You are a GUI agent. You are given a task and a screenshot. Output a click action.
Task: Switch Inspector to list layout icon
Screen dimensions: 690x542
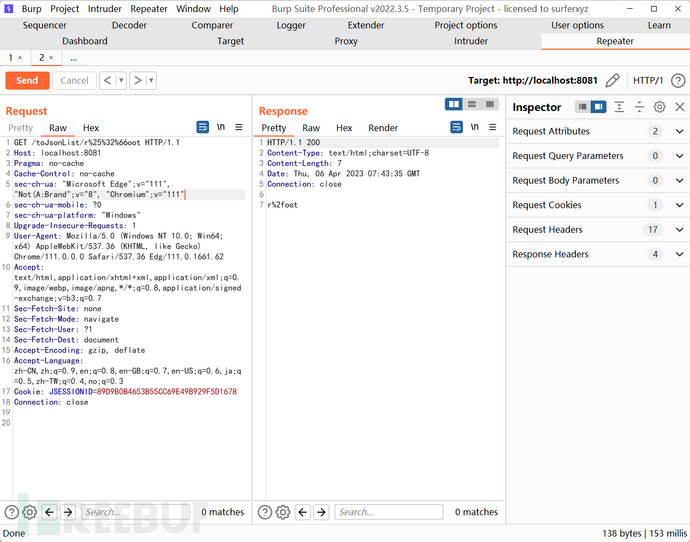click(x=583, y=107)
